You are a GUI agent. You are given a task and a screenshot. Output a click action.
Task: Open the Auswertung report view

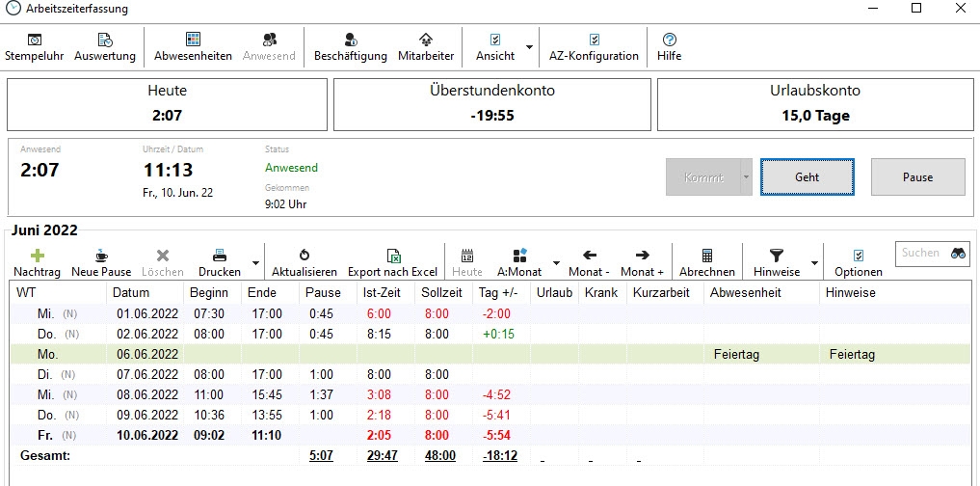click(105, 46)
